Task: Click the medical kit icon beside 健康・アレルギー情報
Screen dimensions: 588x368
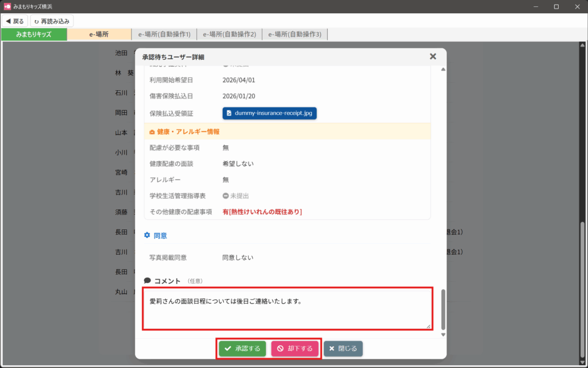Action: pyautogui.click(x=152, y=132)
